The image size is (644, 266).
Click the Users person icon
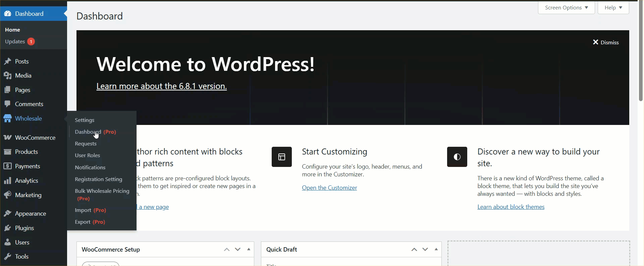pos(7,242)
